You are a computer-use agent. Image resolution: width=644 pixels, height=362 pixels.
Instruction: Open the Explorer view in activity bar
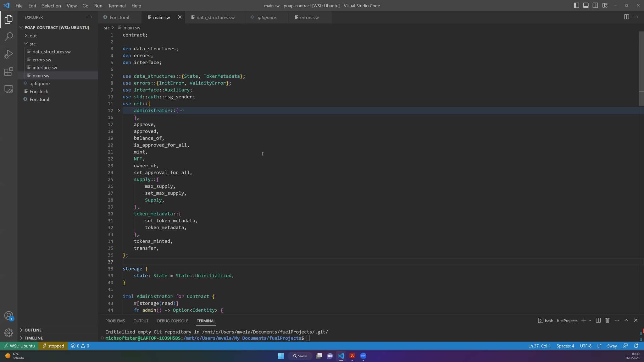(x=8, y=19)
